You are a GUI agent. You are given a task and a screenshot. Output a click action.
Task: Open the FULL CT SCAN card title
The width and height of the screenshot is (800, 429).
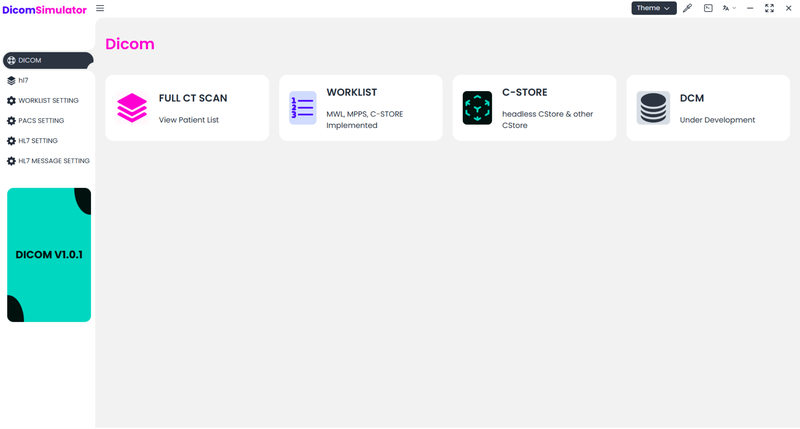(193, 98)
